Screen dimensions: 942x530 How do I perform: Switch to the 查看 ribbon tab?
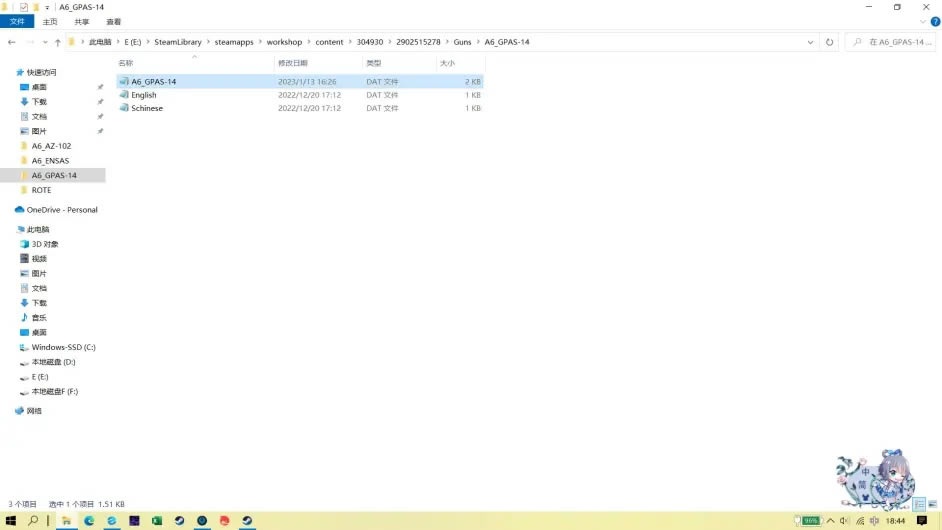tap(113, 21)
